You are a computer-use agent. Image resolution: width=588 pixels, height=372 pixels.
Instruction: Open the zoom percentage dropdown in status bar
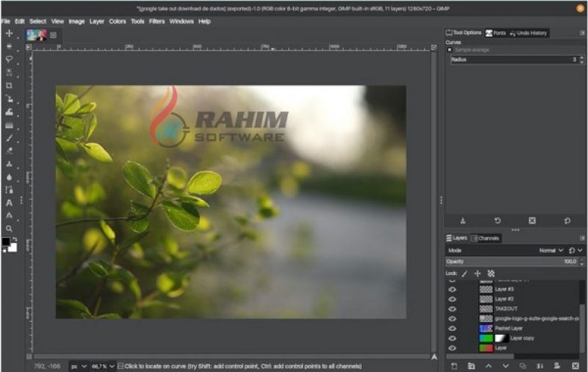point(104,366)
